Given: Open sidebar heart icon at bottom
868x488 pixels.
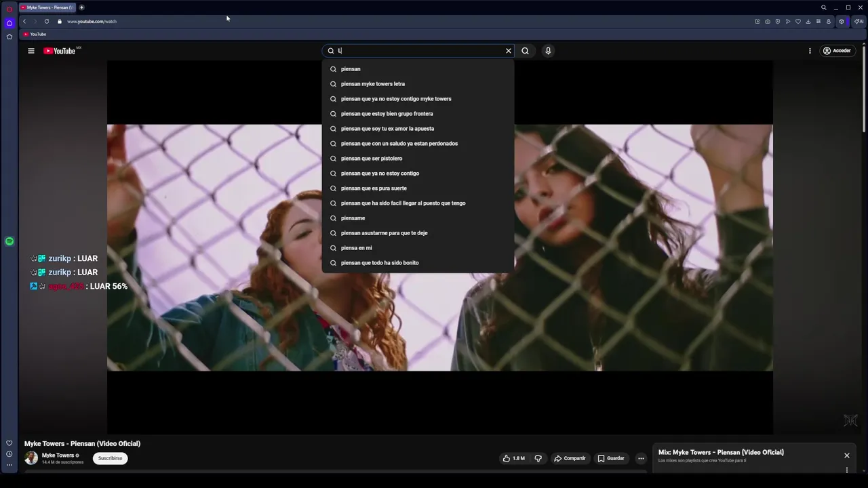Looking at the screenshot, I should point(9,443).
